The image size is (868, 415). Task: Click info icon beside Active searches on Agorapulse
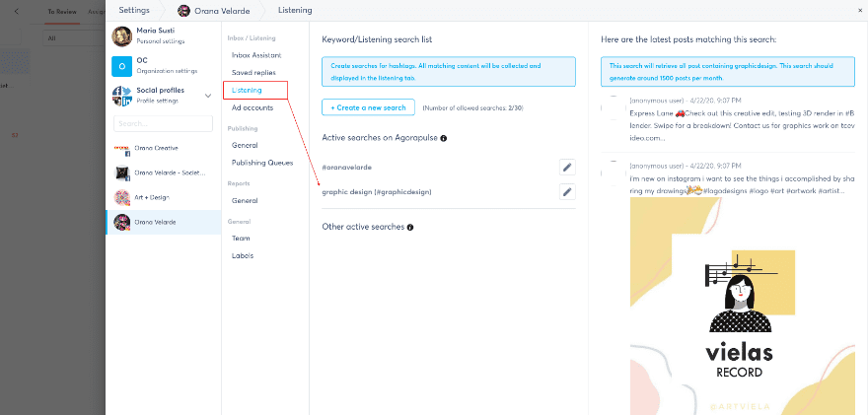point(444,139)
